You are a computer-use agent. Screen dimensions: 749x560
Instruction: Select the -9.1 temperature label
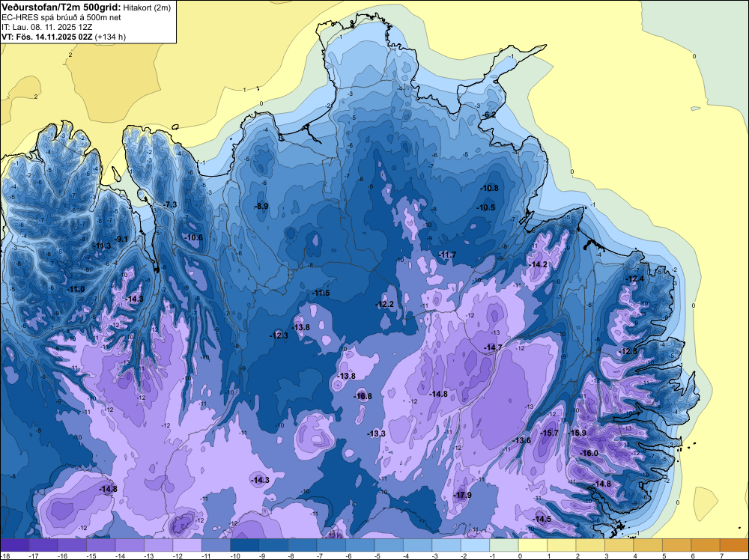(121, 239)
